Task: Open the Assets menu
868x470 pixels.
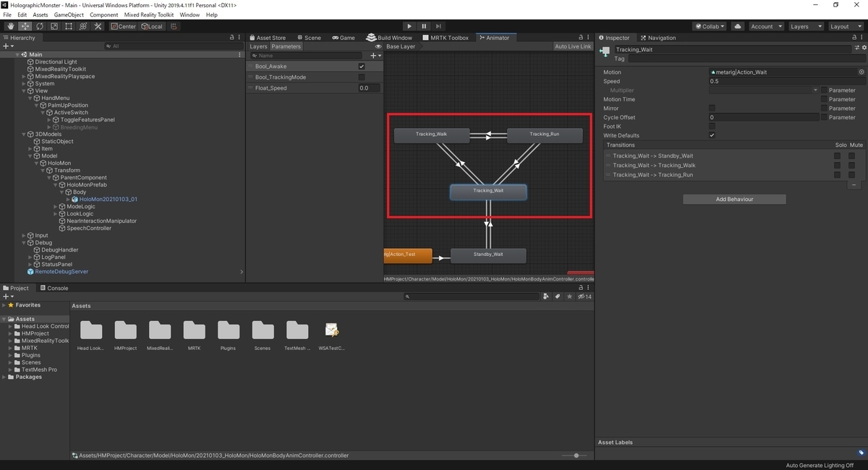Action: 41,14
